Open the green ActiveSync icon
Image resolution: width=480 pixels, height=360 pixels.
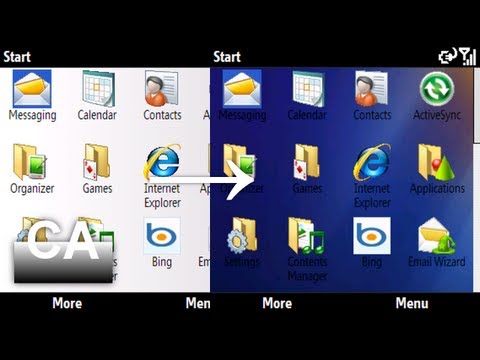point(437,89)
